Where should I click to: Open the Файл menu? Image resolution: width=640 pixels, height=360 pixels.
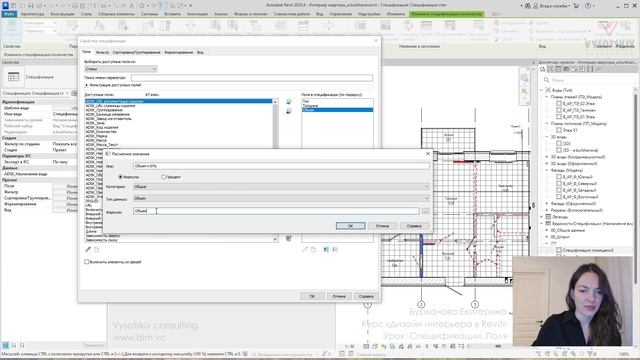(x=9, y=14)
